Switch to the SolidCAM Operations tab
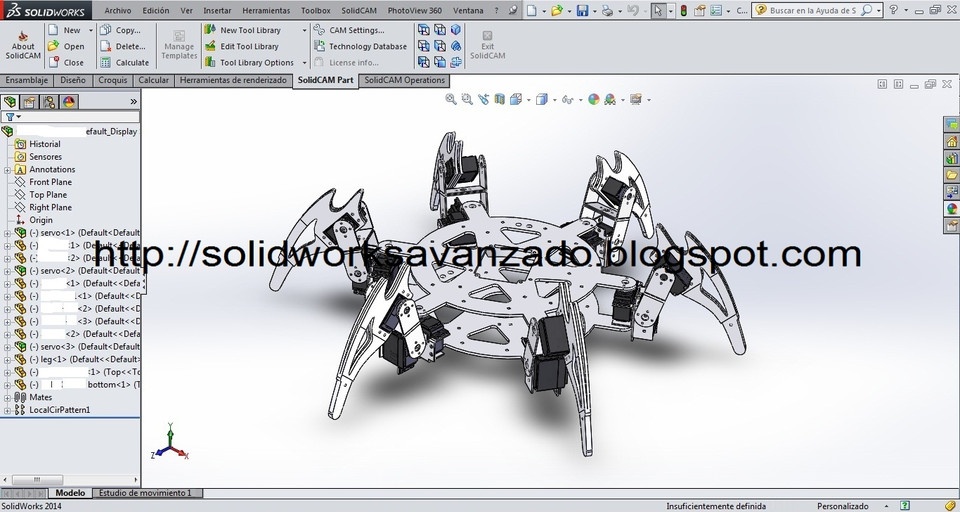Image resolution: width=960 pixels, height=512 pixels. (404, 80)
